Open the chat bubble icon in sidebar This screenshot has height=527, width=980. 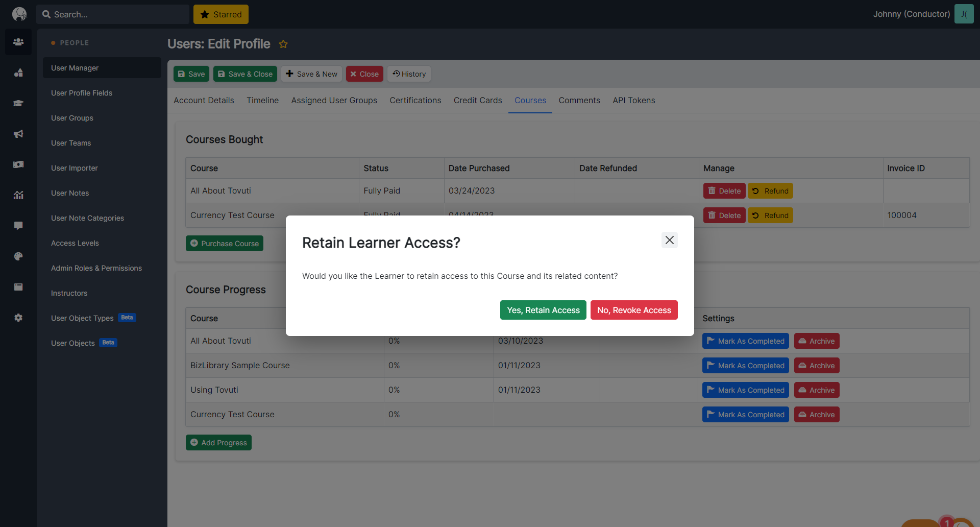(18, 226)
